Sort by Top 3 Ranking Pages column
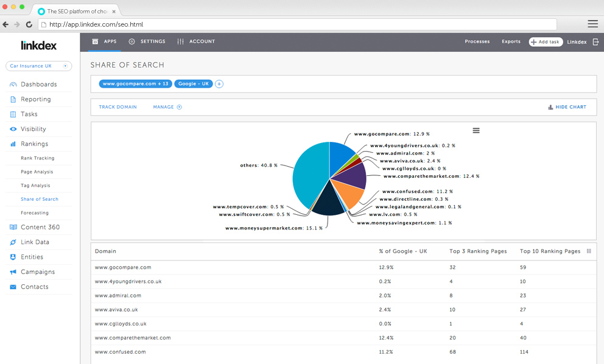 478,251
